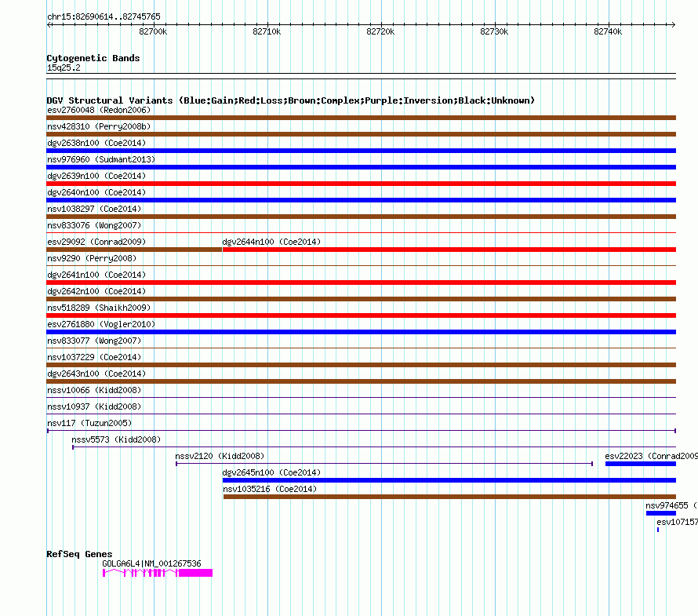Select the nsv428310 (Perry2008b) variant label

[99, 126]
